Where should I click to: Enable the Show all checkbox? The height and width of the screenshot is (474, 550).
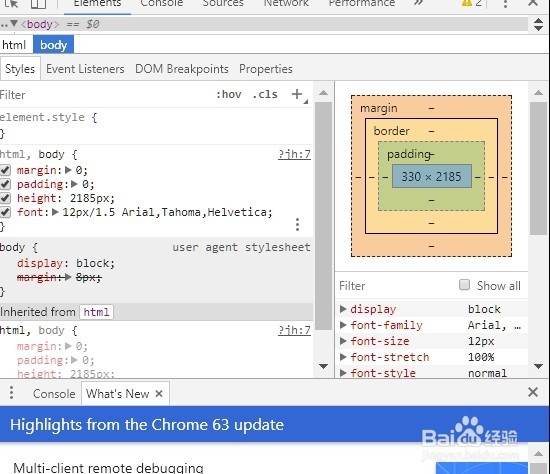pyautogui.click(x=464, y=285)
